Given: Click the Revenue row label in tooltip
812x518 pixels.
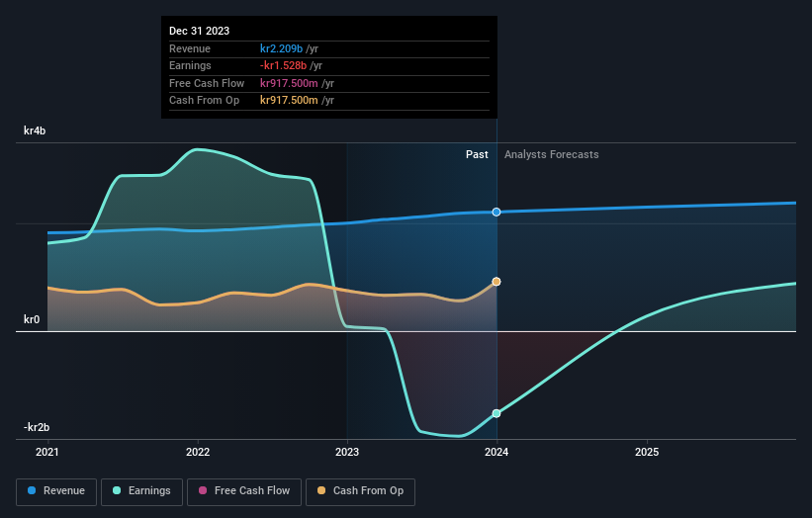Looking at the screenshot, I should (190, 48).
